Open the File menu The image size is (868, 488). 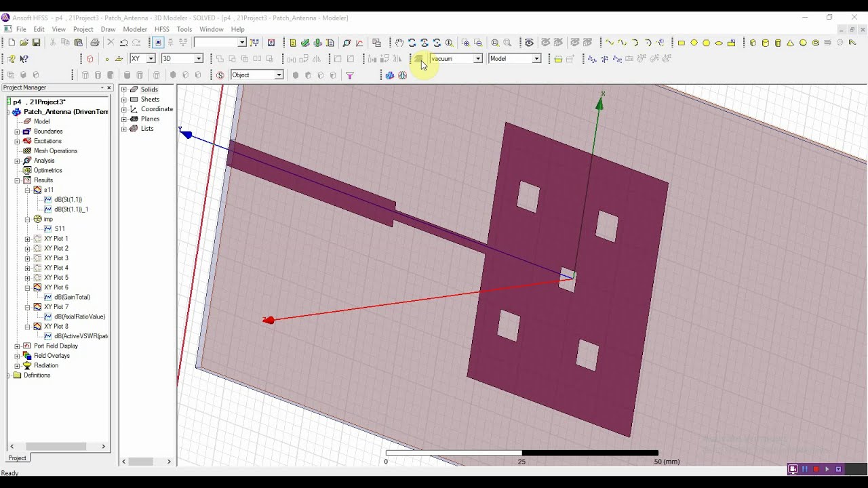[x=21, y=30]
